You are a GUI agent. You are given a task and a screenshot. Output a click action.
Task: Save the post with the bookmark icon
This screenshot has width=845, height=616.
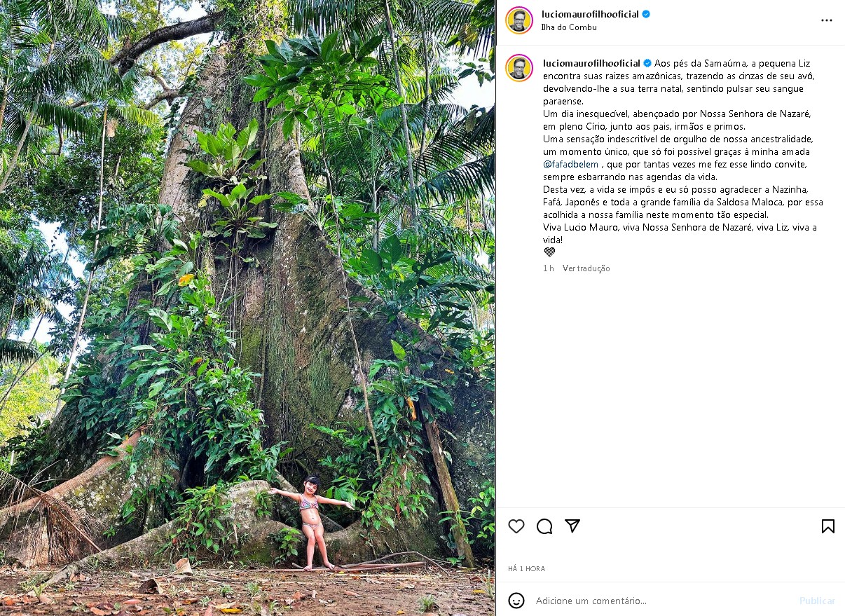(x=827, y=526)
